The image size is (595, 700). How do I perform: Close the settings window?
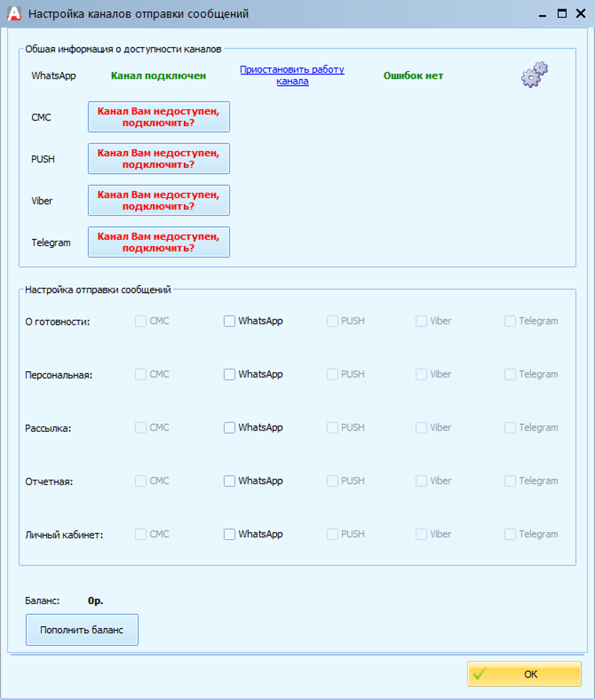point(581,14)
